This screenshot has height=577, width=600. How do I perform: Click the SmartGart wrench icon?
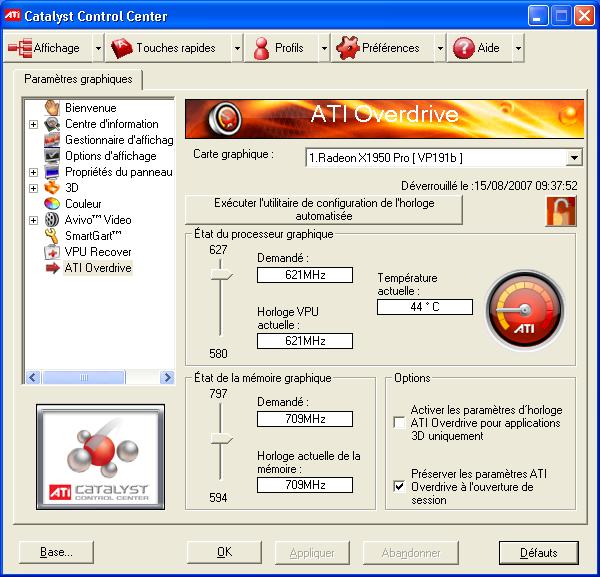click(x=52, y=236)
